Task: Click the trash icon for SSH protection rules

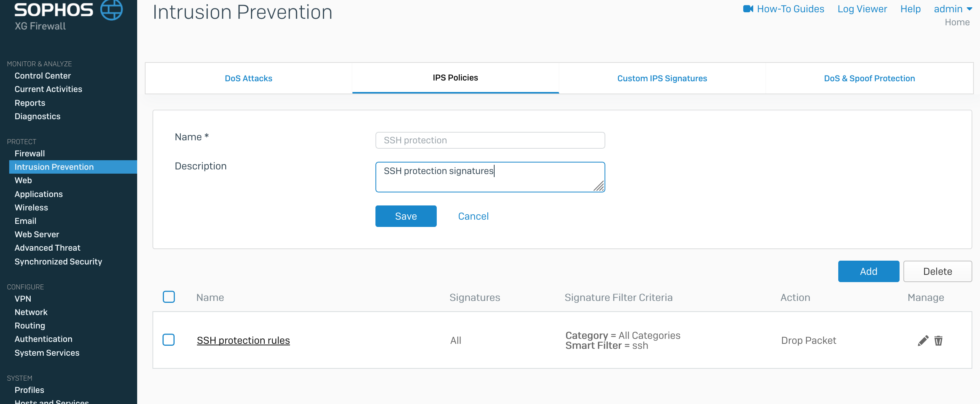Action: pos(938,340)
